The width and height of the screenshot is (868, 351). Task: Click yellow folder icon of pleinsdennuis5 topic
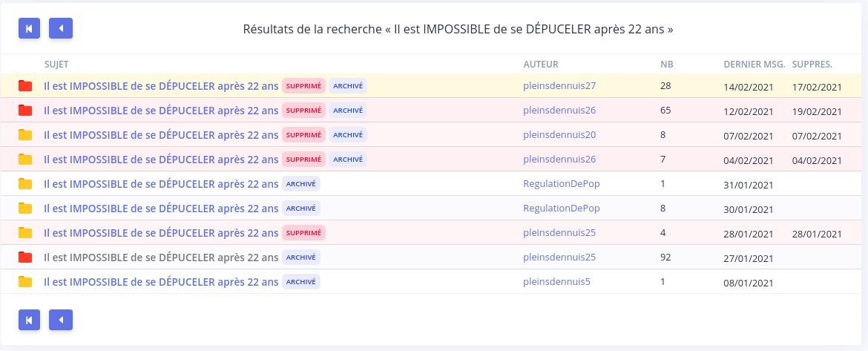(x=25, y=281)
